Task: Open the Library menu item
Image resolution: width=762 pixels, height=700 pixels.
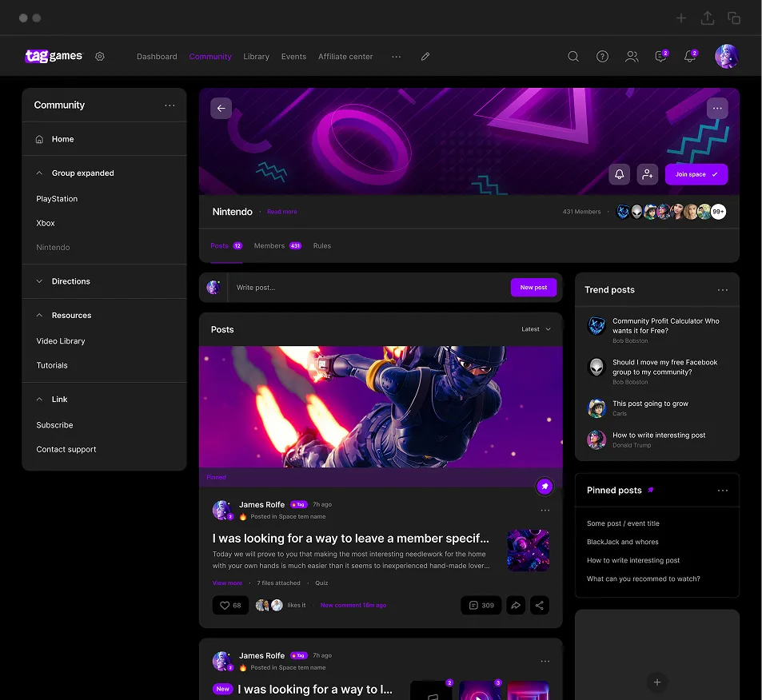Action: [256, 57]
